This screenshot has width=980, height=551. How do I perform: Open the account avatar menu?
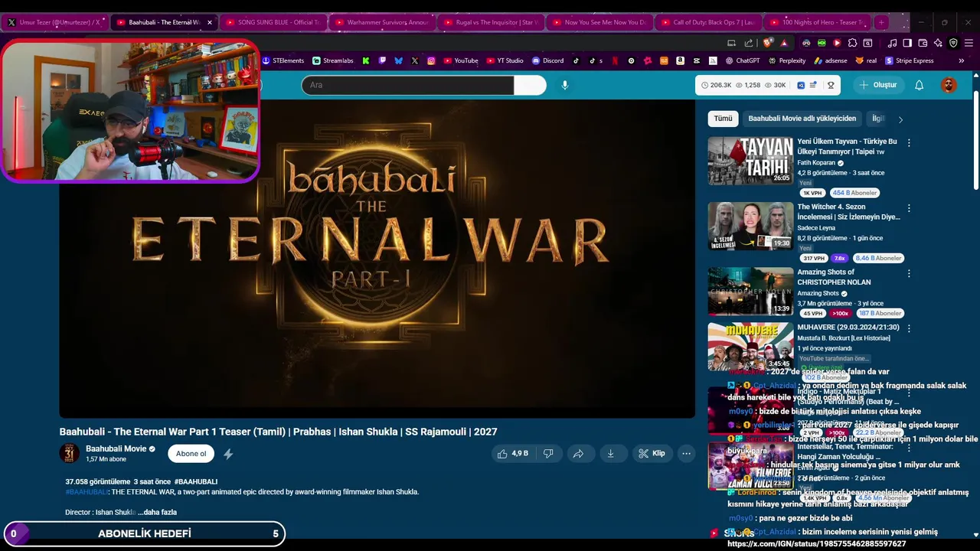(x=949, y=85)
